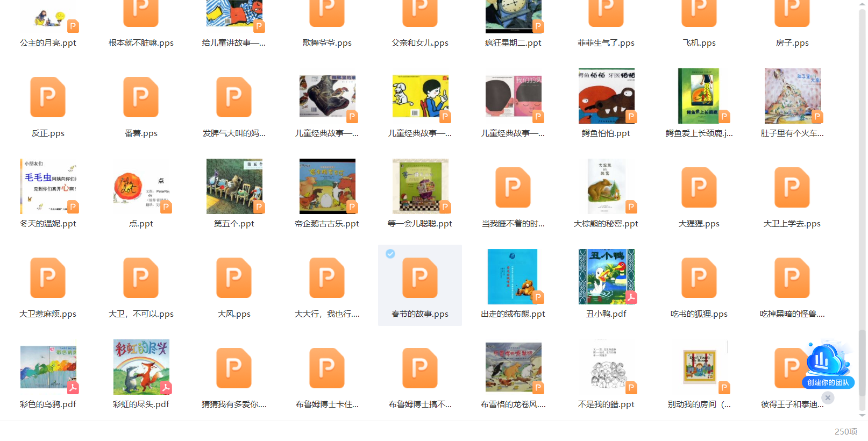
Task: Open the 反正.pps file icon
Action: pos(48,97)
